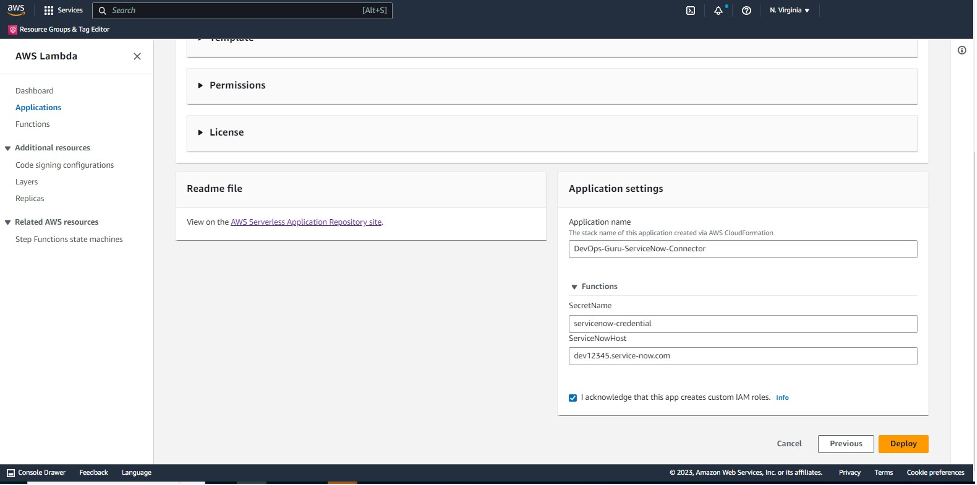Click the SecretName input field
977x485 pixels.
coord(743,324)
